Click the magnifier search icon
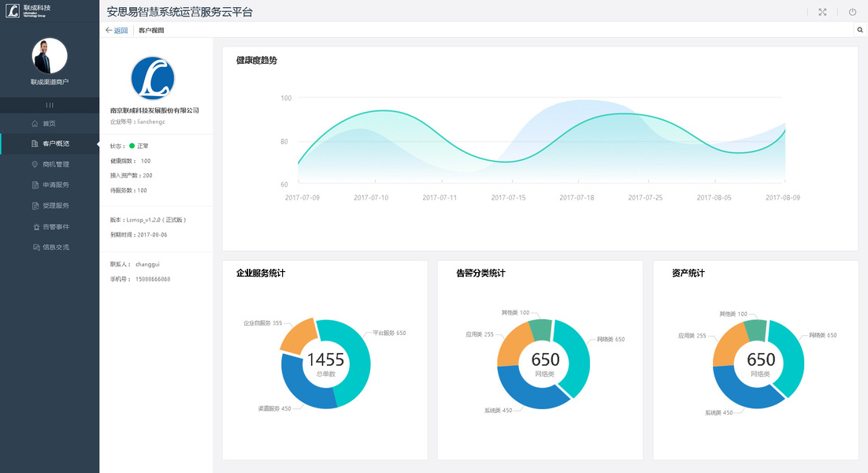 859,30
